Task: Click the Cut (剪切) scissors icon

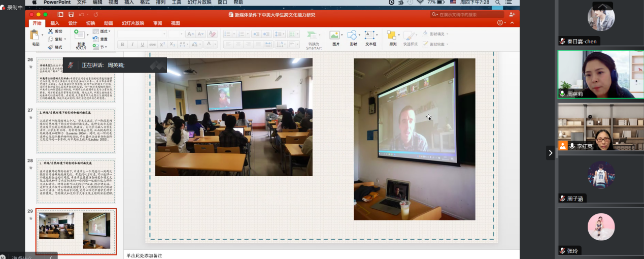Action: point(51,31)
